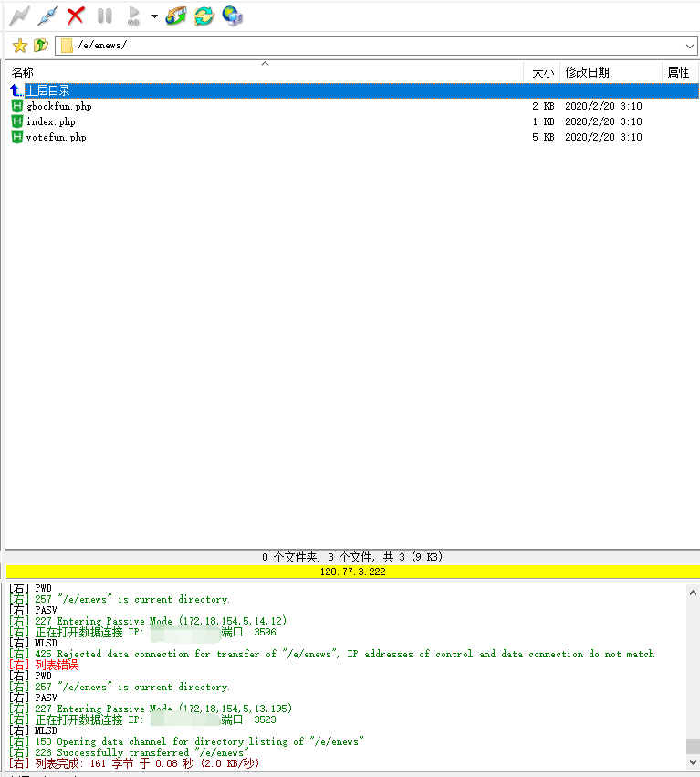Click the pause transfer icon
This screenshot has height=777, width=700.
pos(105,16)
